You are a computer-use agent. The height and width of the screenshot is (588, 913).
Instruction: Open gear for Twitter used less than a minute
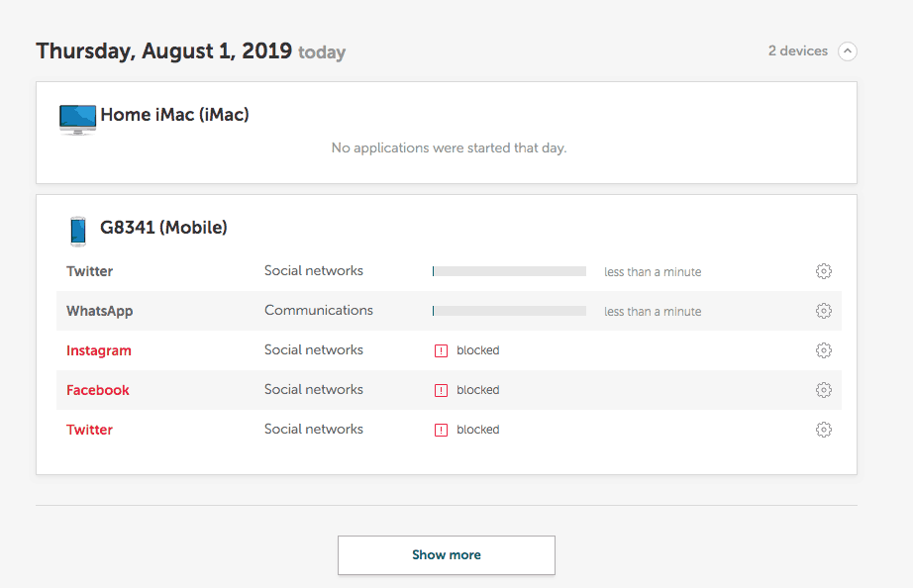[x=823, y=271]
